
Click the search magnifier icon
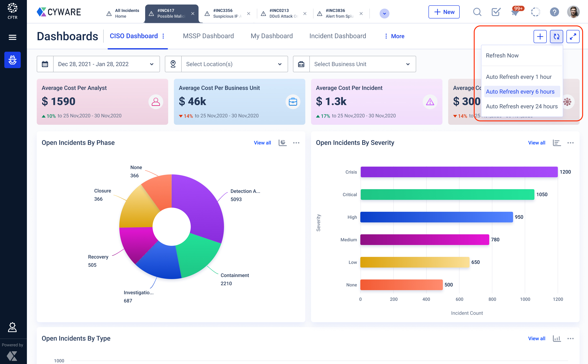pyautogui.click(x=477, y=12)
